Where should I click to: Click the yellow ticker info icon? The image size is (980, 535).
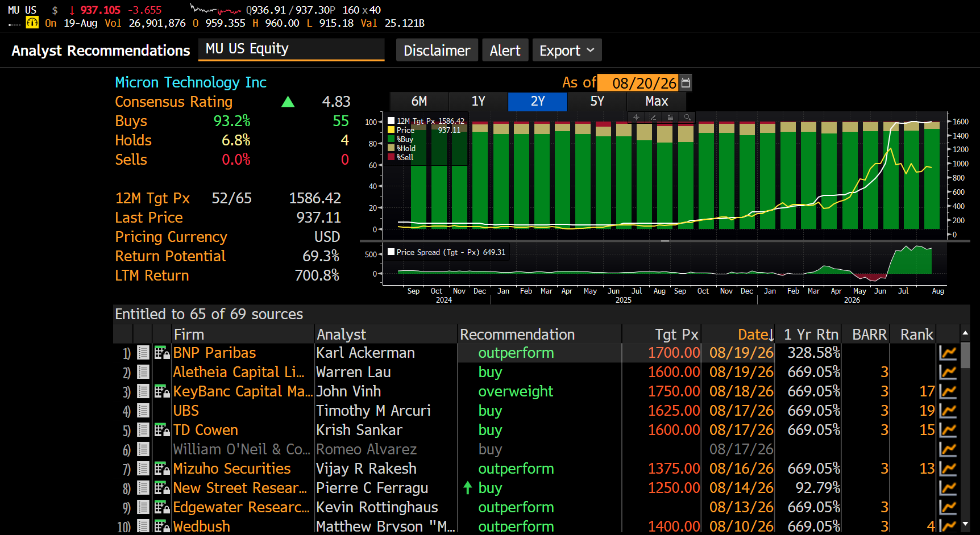pyautogui.click(x=32, y=23)
